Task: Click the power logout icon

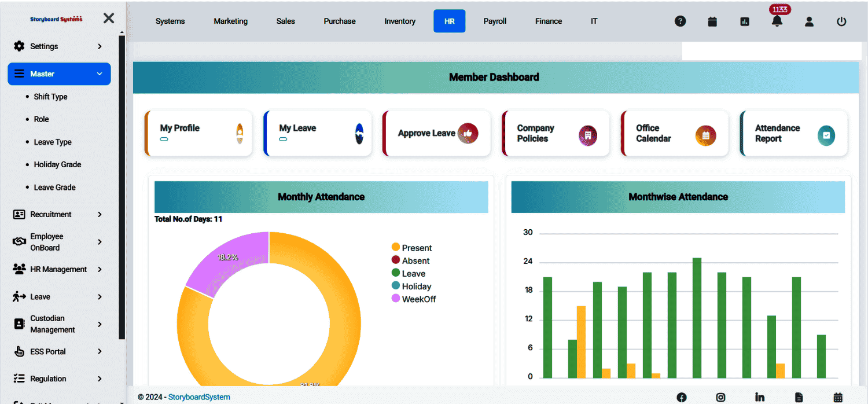Action: (842, 21)
